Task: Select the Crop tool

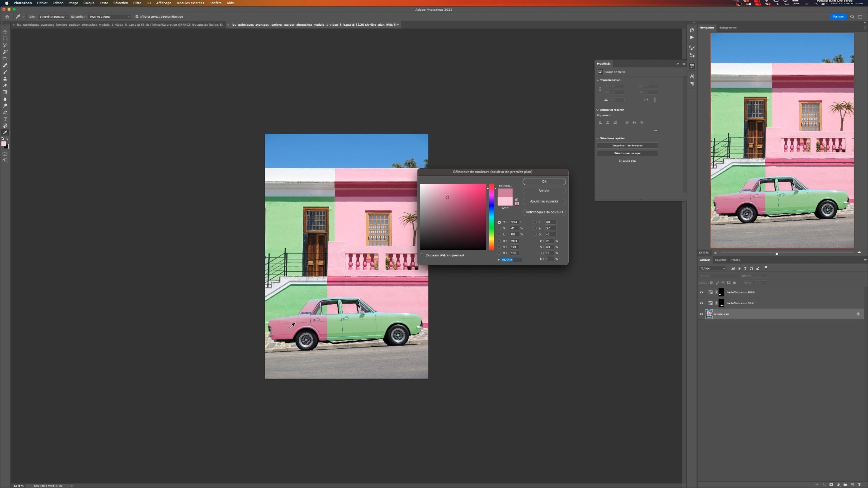Action: pyautogui.click(x=5, y=59)
